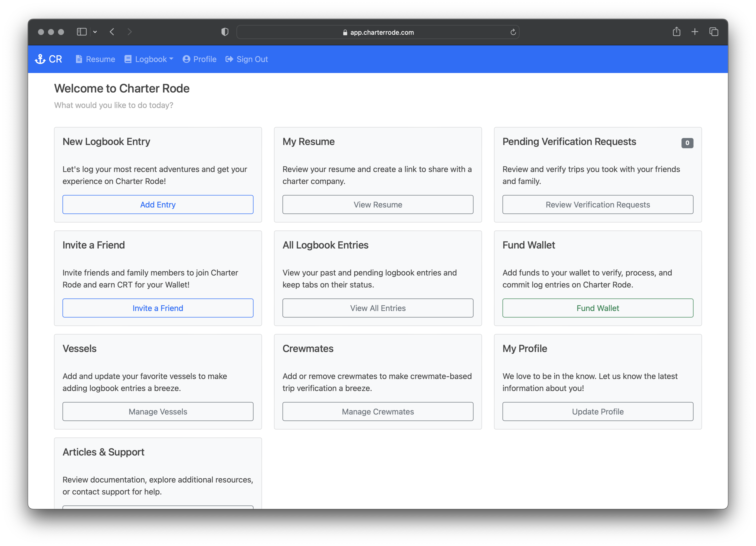Click the View Resume button

coord(378,204)
